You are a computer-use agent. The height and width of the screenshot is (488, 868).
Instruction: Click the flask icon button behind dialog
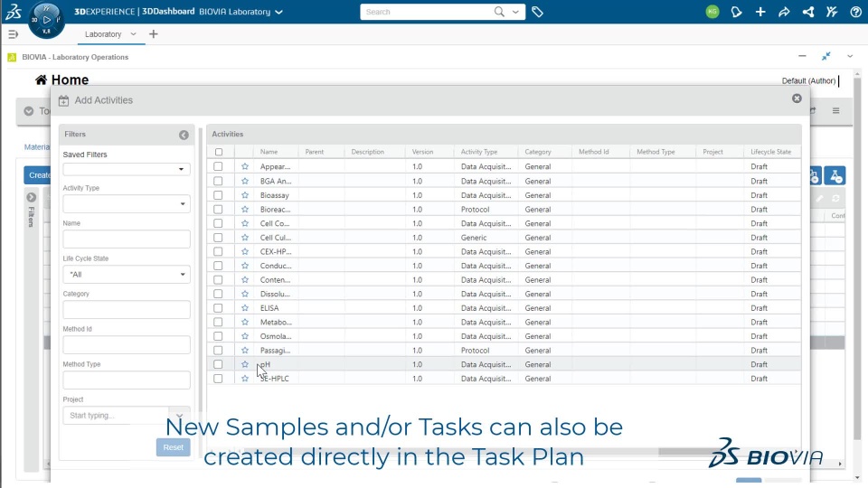coord(835,176)
